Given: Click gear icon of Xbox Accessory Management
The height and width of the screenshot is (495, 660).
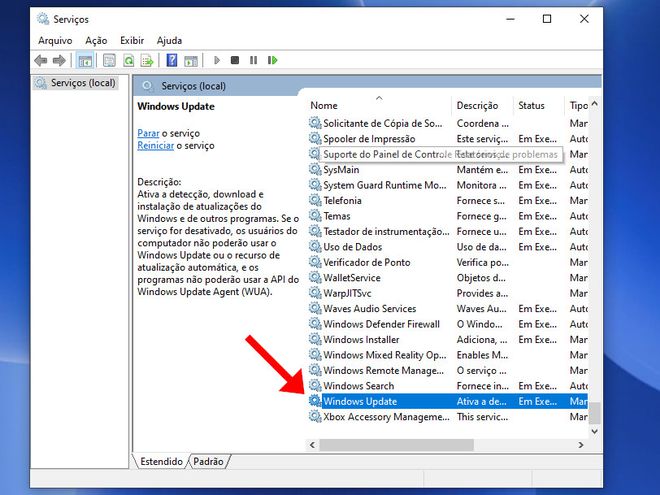Looking at the screenshot, I should point(315,417).
